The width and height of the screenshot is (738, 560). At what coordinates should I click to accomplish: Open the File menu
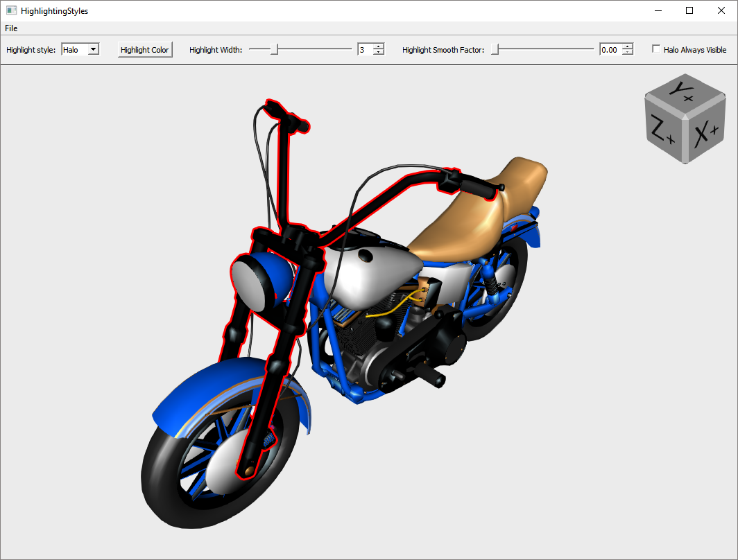tap(11, 28)
